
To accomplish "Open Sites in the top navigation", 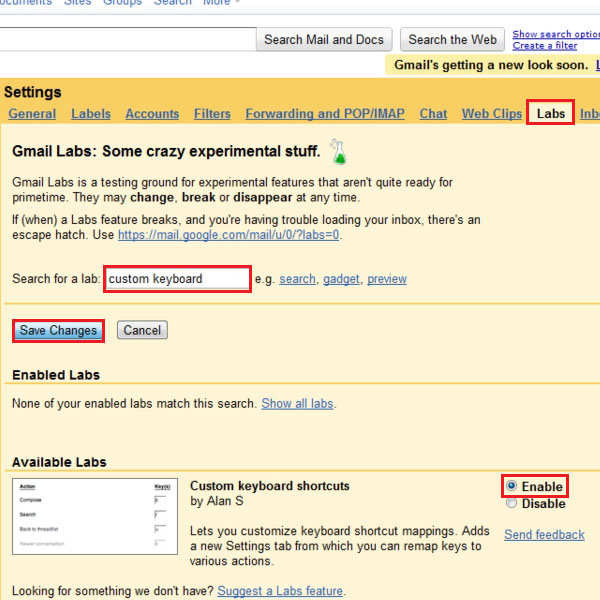I will click(77, 3).
